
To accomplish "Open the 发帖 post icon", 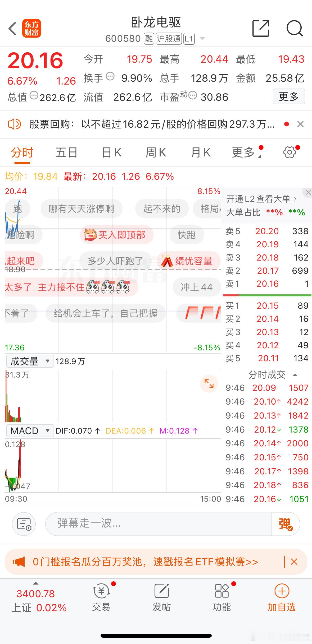I will tap(161, 597).
